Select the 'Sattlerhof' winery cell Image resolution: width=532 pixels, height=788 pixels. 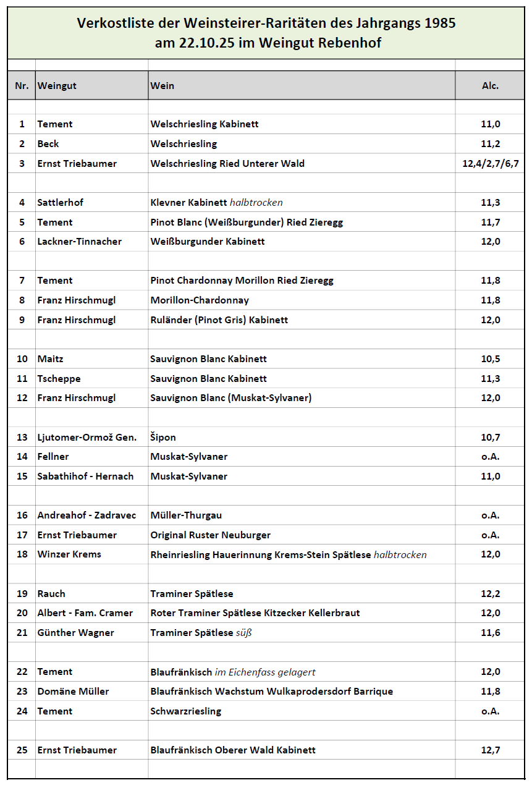point(60,203)
